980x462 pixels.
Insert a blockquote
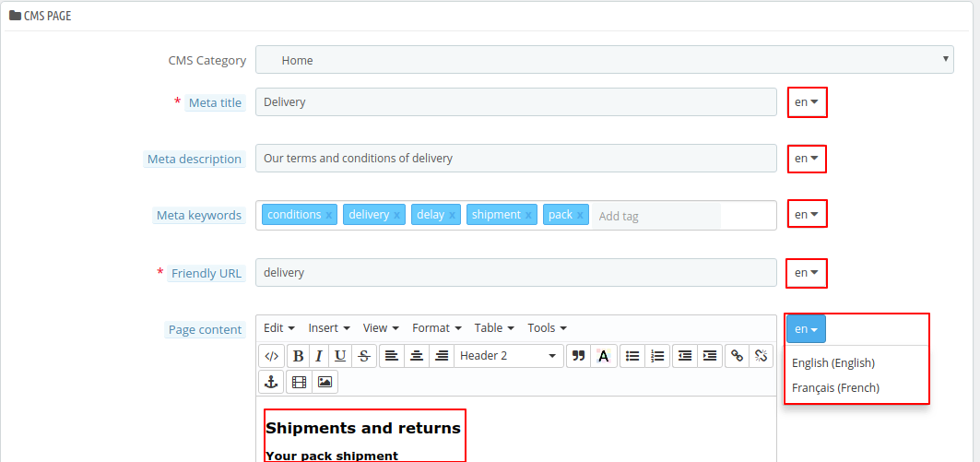point(578,356)
